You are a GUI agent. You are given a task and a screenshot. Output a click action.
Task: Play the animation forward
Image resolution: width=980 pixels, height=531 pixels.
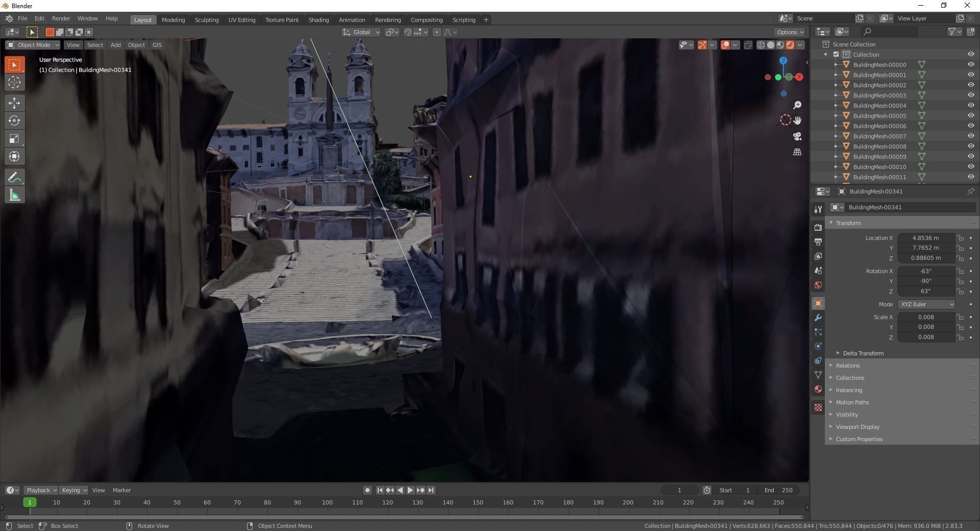[x=410, y=490]
